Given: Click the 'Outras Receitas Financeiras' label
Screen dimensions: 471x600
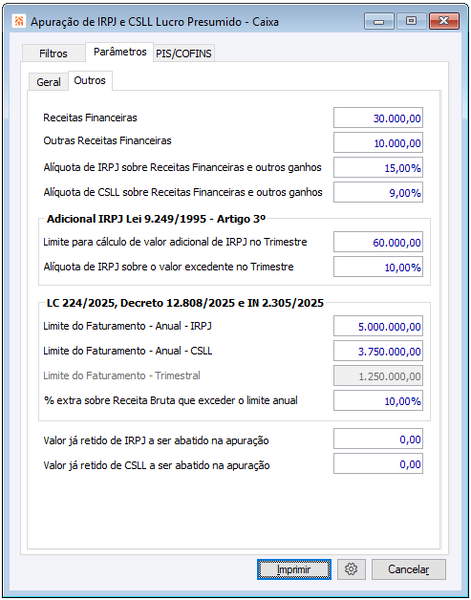Looking at the screenshot, I should coord(107,140).
